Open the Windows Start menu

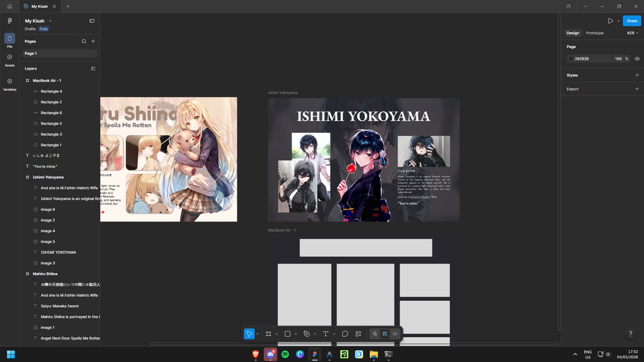pos(11,354)
